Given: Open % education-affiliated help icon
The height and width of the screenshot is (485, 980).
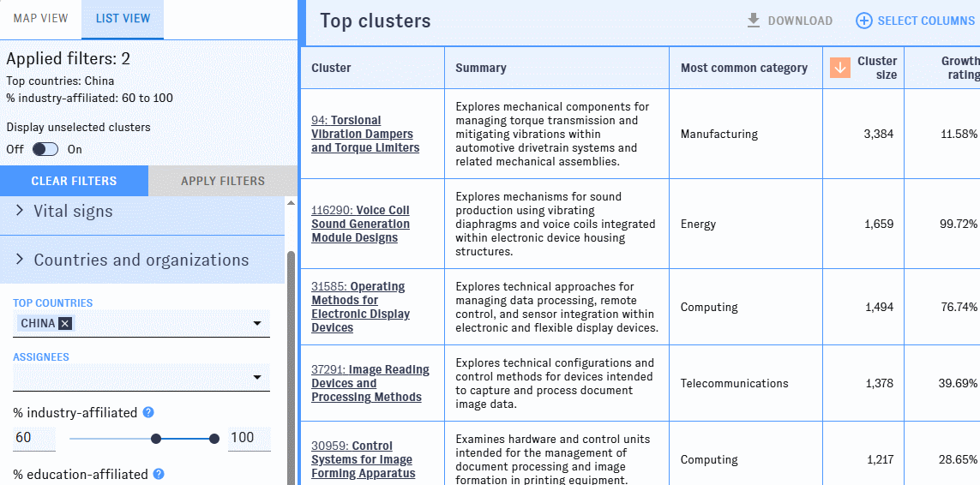Looking at the screenshot, I should (159, 475).
